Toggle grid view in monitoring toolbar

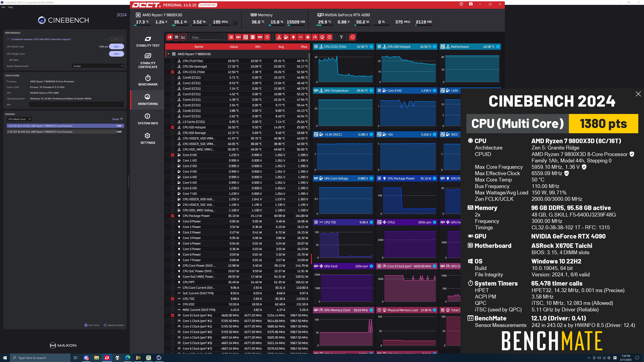176,37
